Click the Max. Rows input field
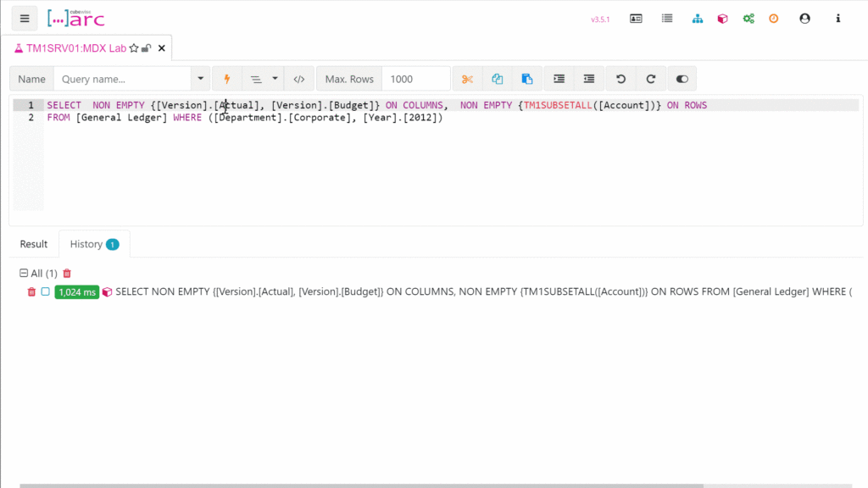Screen dimensions: 868x488 pos(415,79)
